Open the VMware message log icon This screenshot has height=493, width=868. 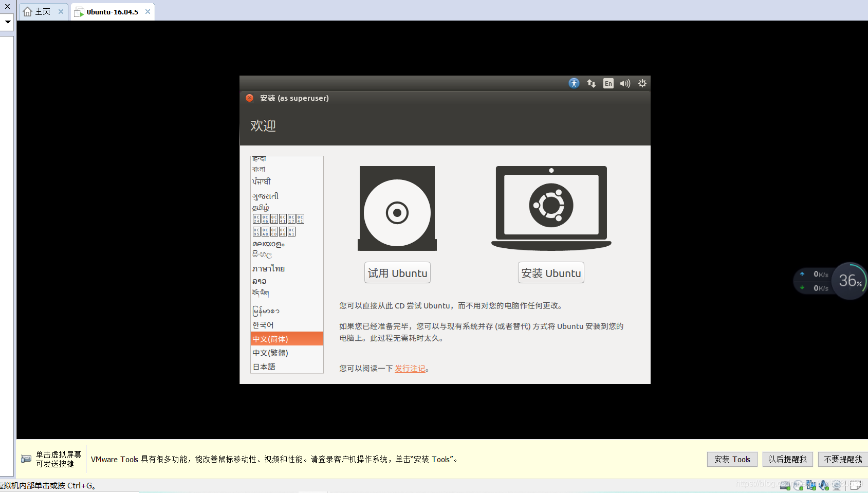click(856, 485)
